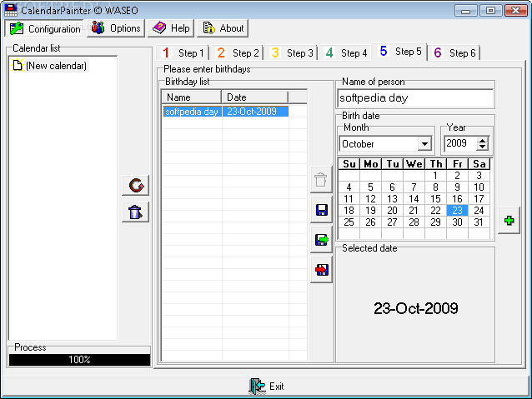Click the blue trash bin under Calendar list

point(135,212)
